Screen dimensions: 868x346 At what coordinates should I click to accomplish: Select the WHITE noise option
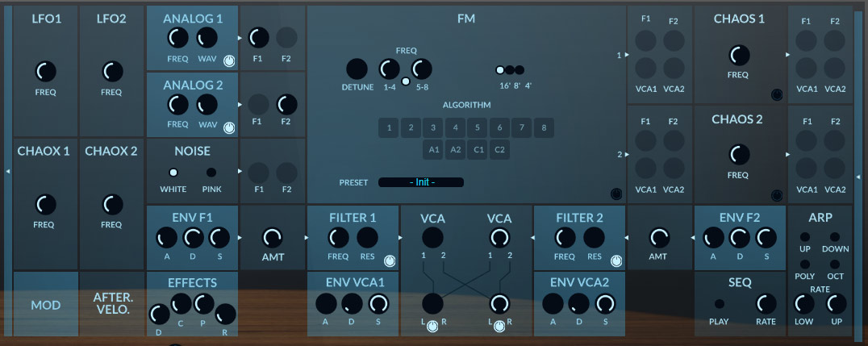[x=173, y=173]
